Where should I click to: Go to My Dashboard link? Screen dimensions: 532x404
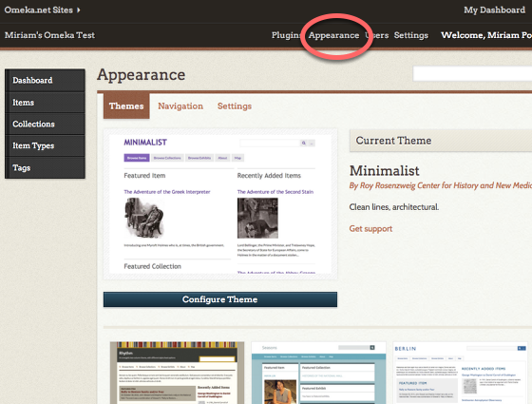[x=494, y=10]
